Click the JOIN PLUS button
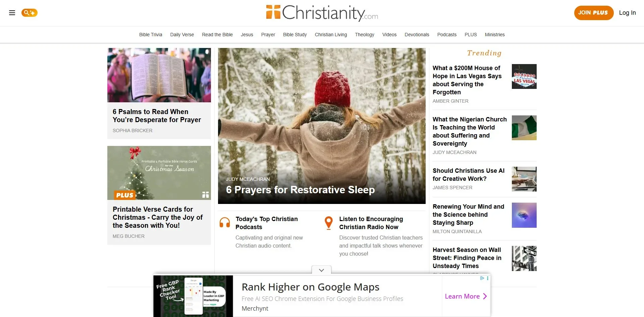Image resolution: width=644 pixels, height=317 pixels. tap(594, 13)
